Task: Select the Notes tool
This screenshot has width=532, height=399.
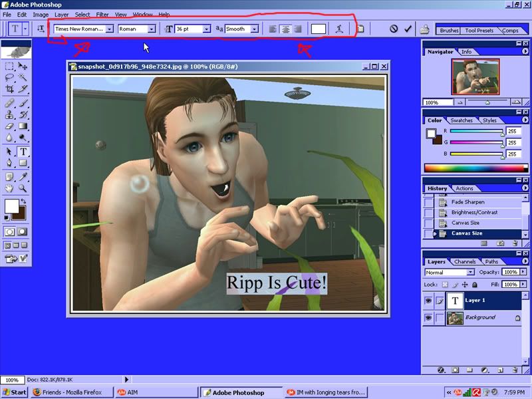Action: tap(9, 177)
